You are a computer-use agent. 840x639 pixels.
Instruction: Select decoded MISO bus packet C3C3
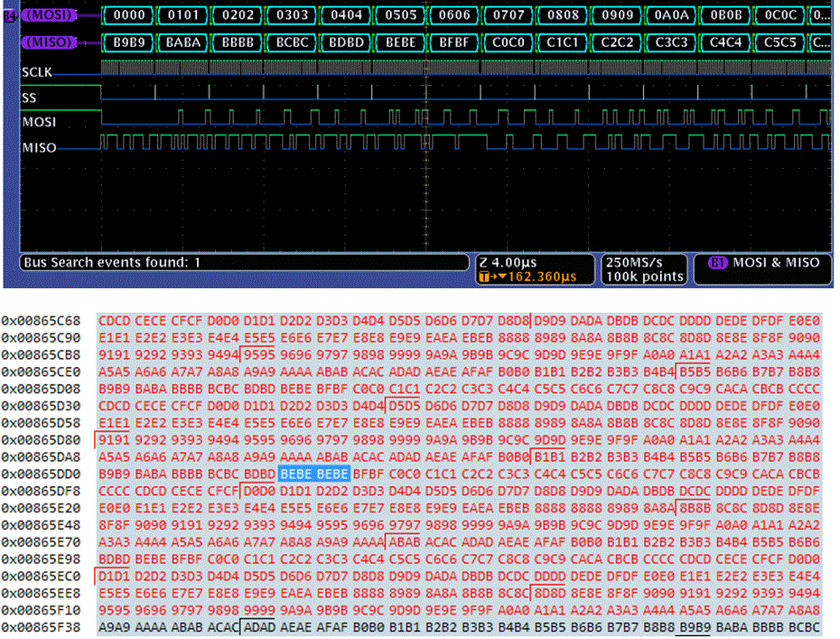672,42
